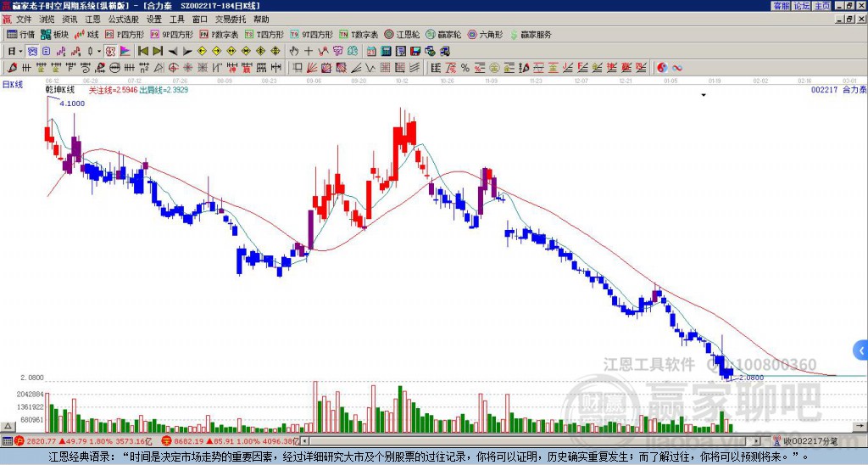The width and height of the screenshot is (868, 465).
Task: Click the infinity loop icon
Action: (x=677, y=68)
